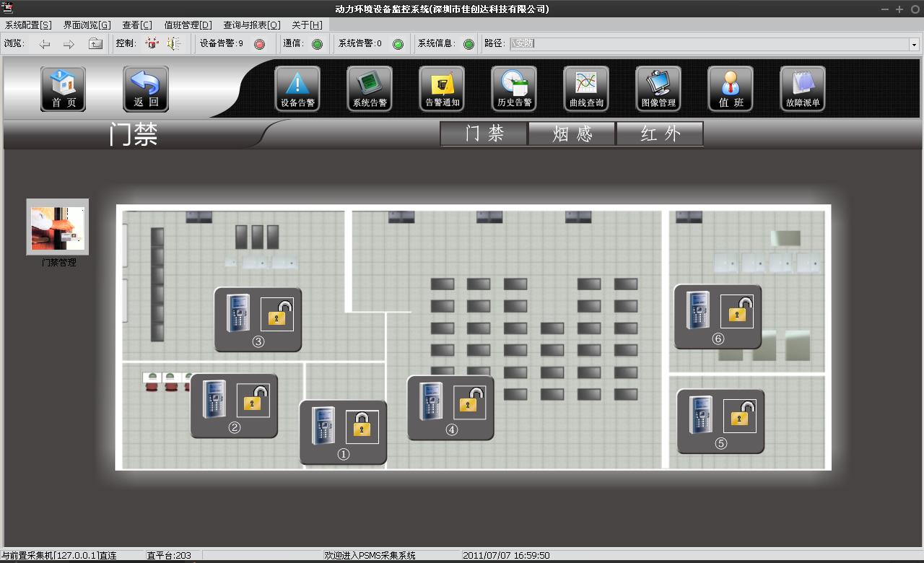Viewport: 924px width, 563px height.
Task: Switch to the 烟感 tab
Action: (x=572, y=134)
